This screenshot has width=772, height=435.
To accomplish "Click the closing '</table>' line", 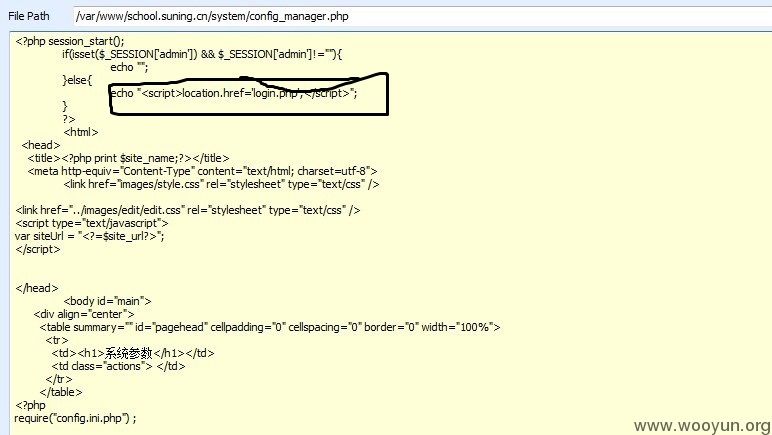I will (x=61, y=392).
